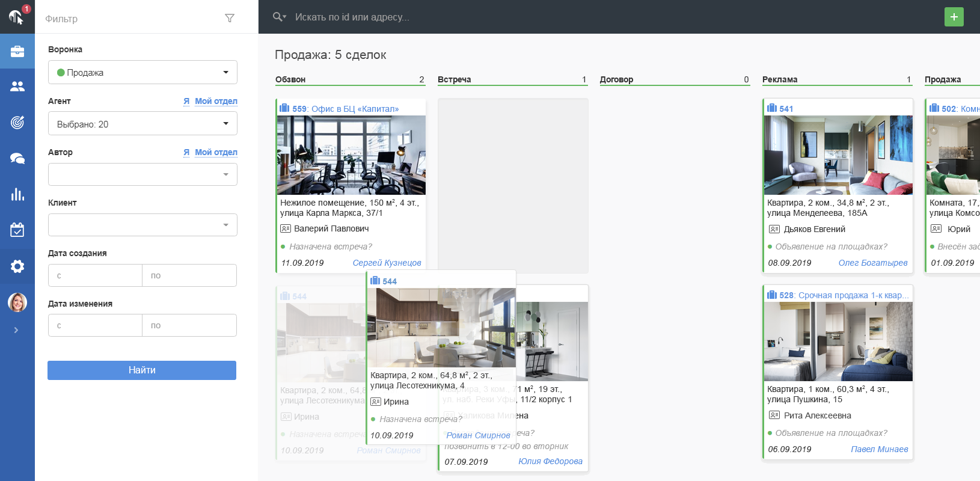Click the contact icon beside Юрий

click(936, 228)
